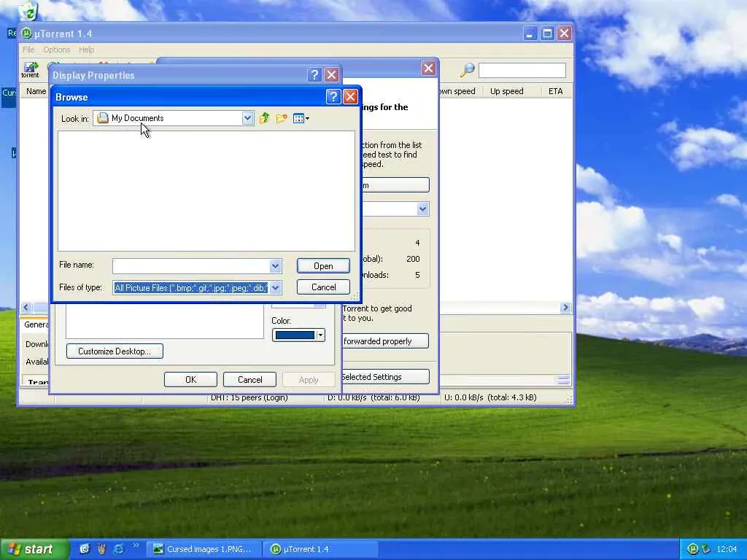747x560 pixels.
Task: Click the Open button in Browse dialog
Action: 323,266
